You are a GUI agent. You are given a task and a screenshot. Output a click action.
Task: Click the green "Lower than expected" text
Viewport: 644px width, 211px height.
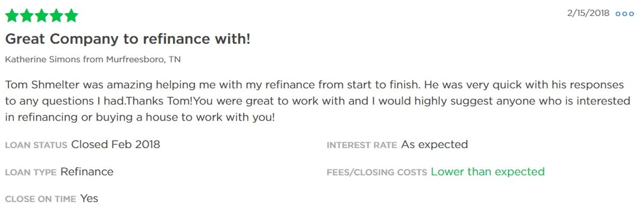488,172
